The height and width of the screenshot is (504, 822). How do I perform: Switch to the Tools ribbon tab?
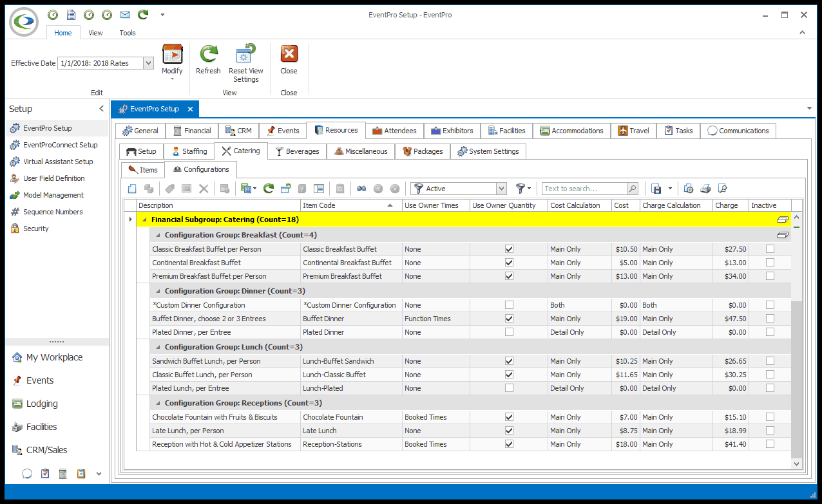[128, 33]
